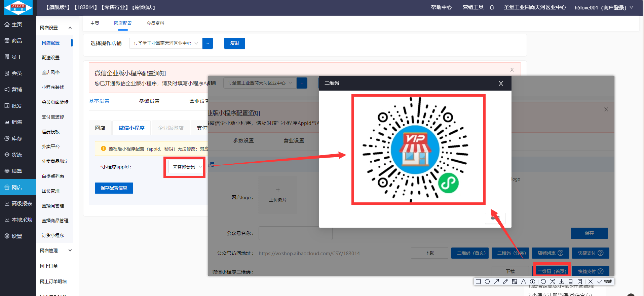Viewport: 644px width, 296px height.
Task: Open the 来客微会员 appId dropdown
Action: (x=187, y=167)
